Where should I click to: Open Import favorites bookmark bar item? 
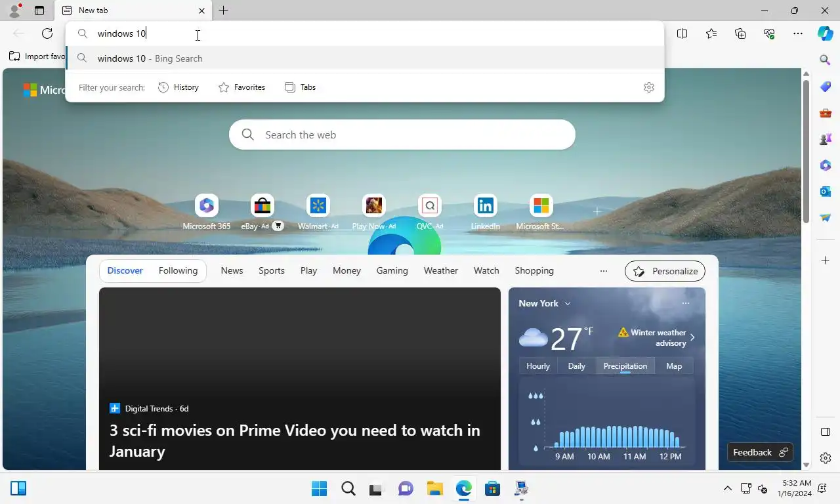[37, 56]
